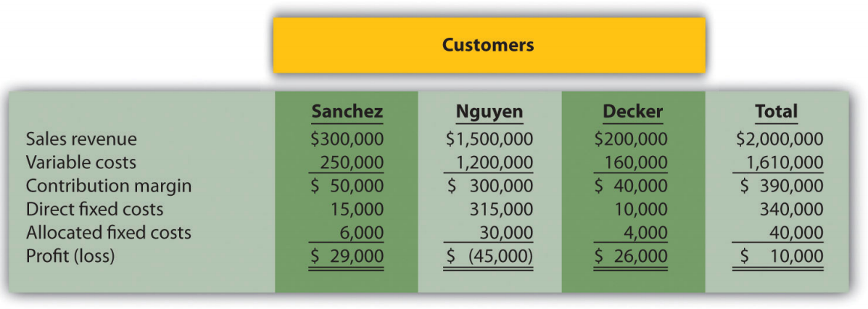Select the Nguyen column heading

coord(489,112)
